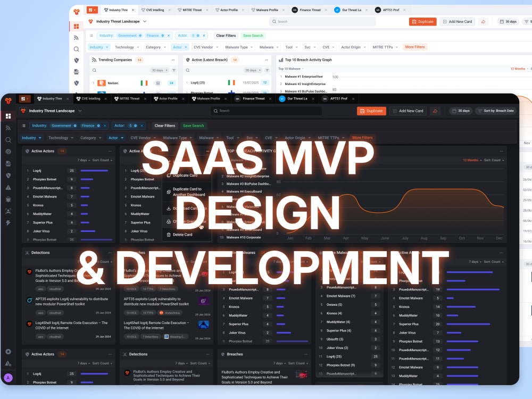Expand Industry Threat Landscape title chevron in dark window

(x=80, y=111)
